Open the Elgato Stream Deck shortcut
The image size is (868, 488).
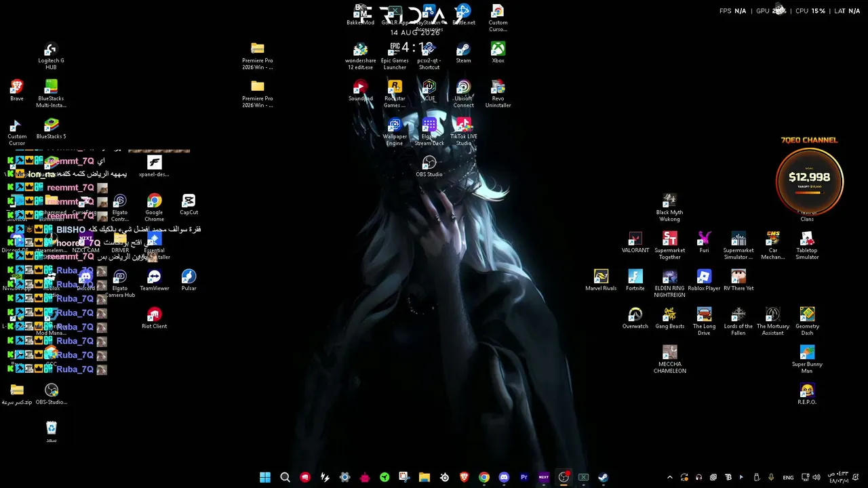pos(429,132)
